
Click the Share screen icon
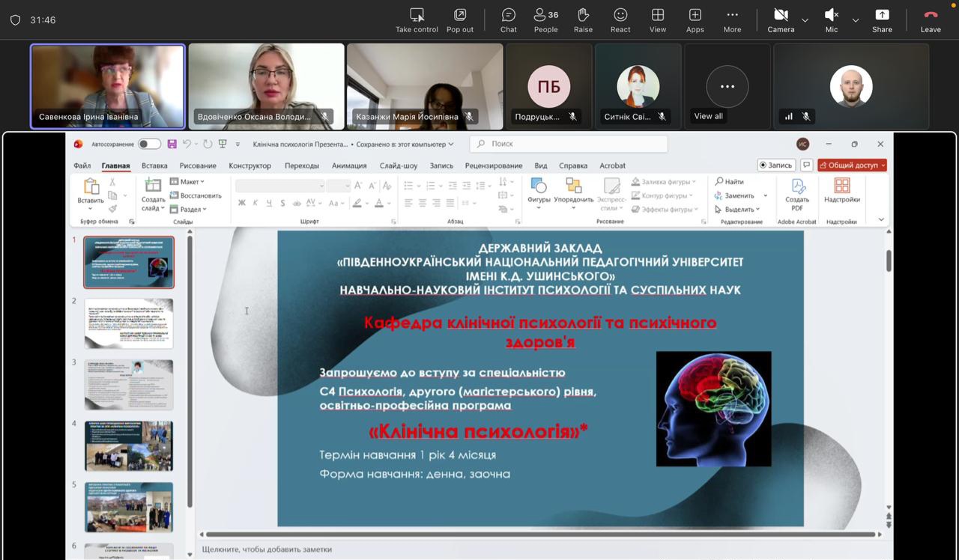point(882,19)
